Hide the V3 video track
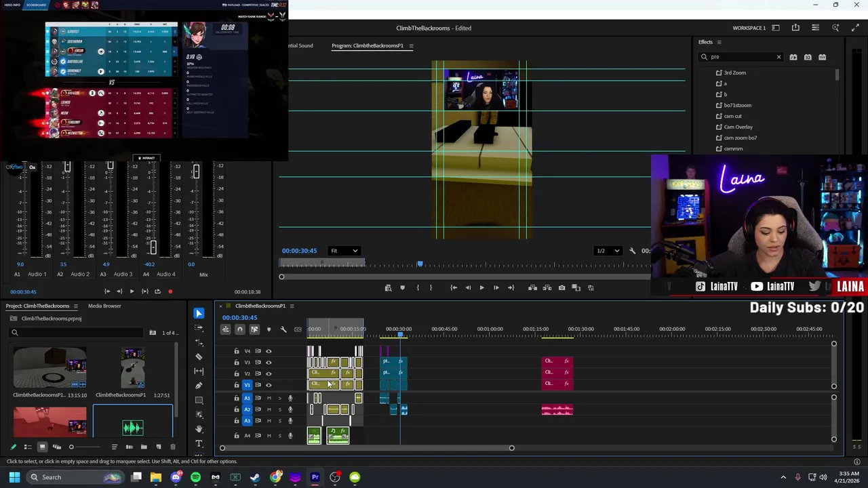The width and height of the screenshot is (868, 488). [x=269, y=363]
